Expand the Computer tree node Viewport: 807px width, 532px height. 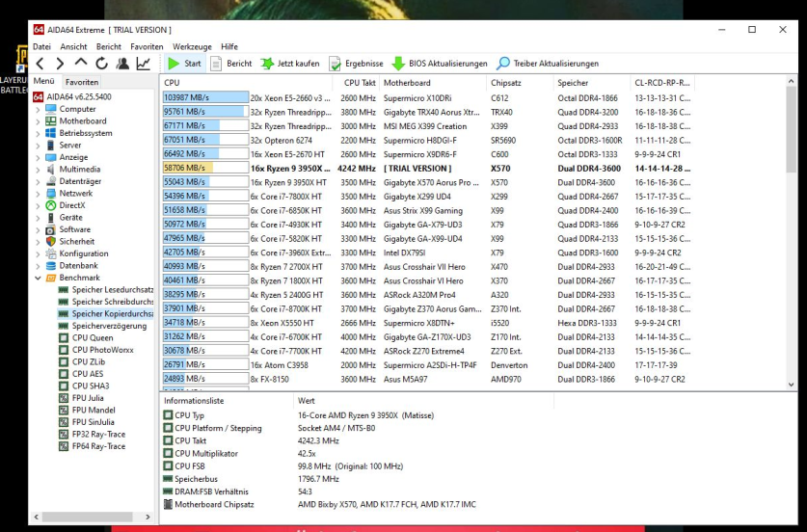[x=38, y=109]
